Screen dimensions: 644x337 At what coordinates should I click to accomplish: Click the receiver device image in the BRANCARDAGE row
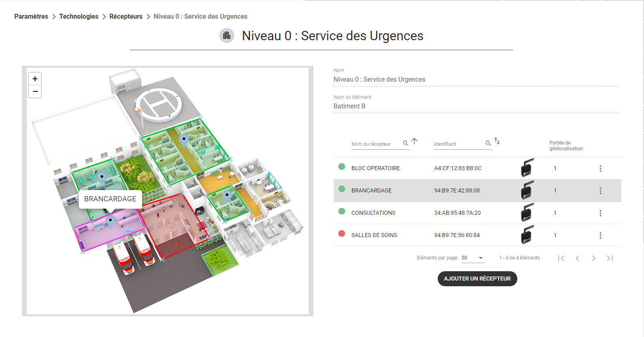tap(527, 190)
